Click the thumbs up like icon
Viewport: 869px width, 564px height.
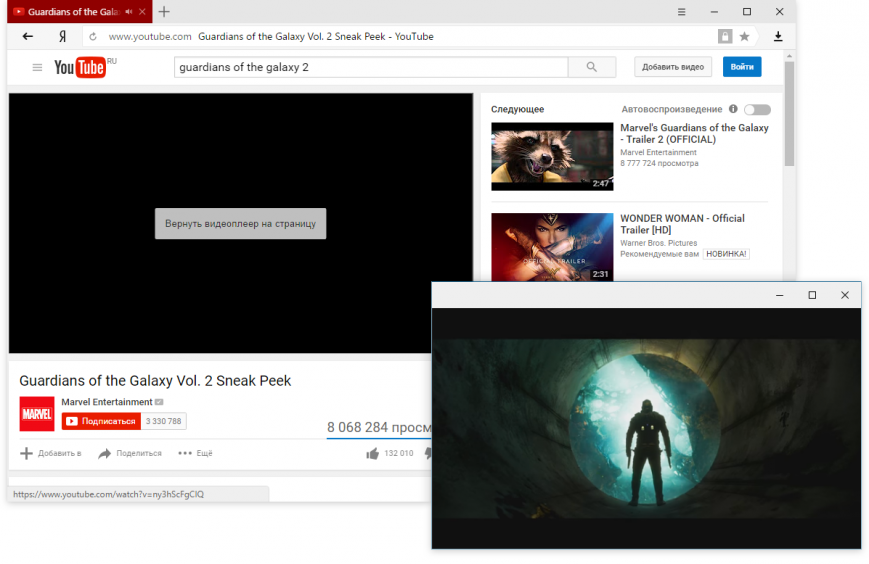[x=372, y=454]
